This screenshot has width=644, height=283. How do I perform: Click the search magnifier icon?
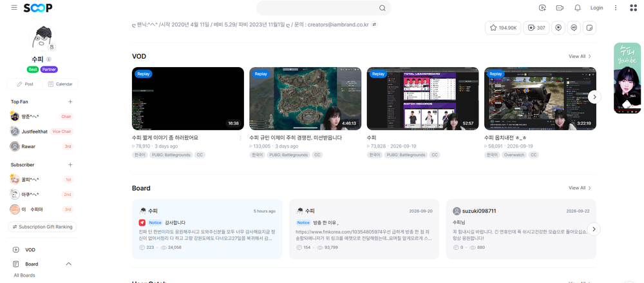[x=382, y=8]
